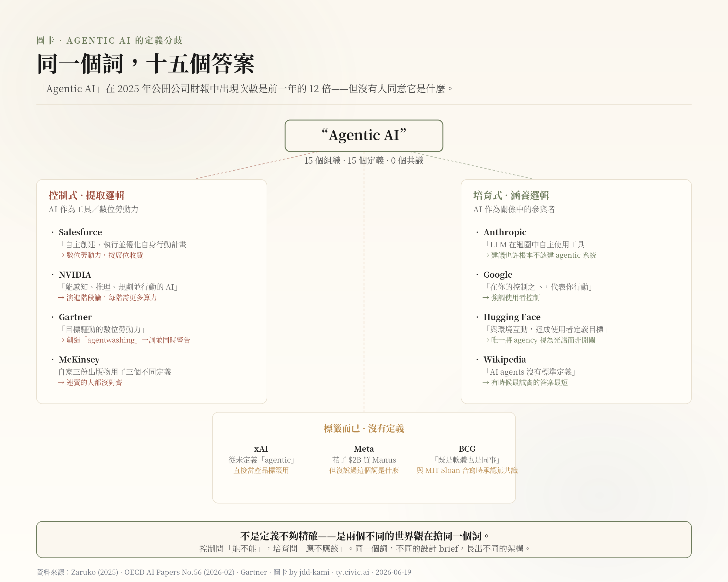This screenshot has width=728, height=582.
Task: Click the header label 圖卡 · AGENTIC AI 的定義分歧
Action: pyautogui.click(x=110, y=41)
